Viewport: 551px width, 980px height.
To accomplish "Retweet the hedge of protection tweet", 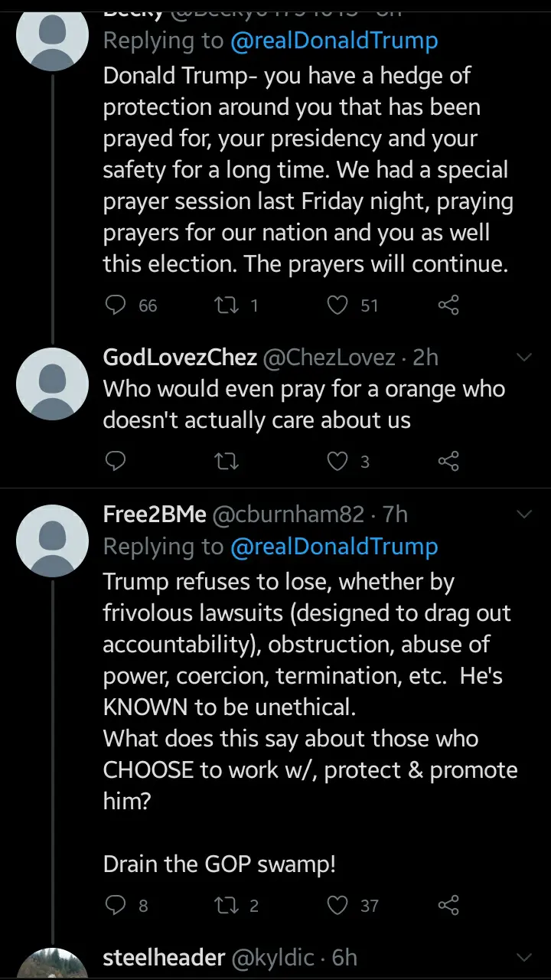I will 226,305.
